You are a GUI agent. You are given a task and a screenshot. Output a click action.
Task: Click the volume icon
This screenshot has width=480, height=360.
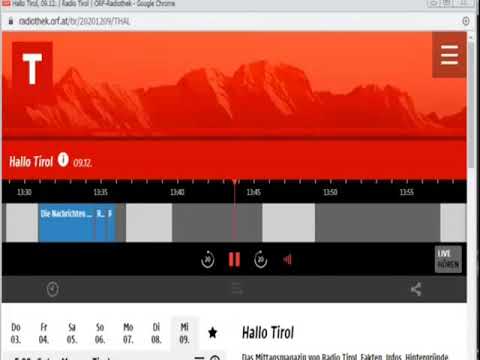pos(287,259)
